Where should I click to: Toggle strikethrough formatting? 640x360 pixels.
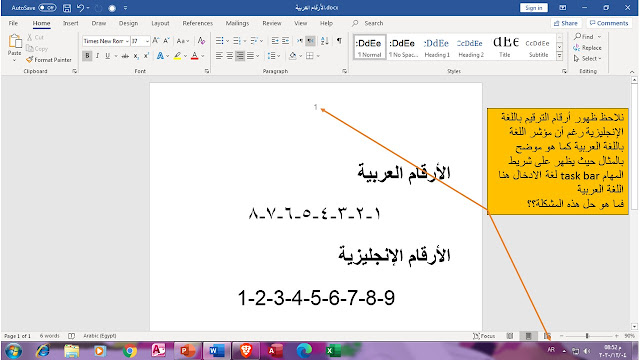[125, 56]
